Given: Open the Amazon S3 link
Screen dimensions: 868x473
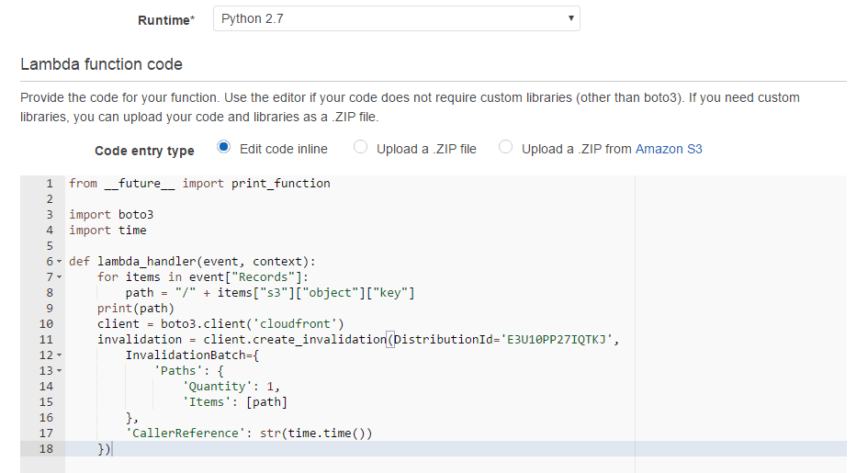Looking at the screenshot, I should (x=669, y=150).
